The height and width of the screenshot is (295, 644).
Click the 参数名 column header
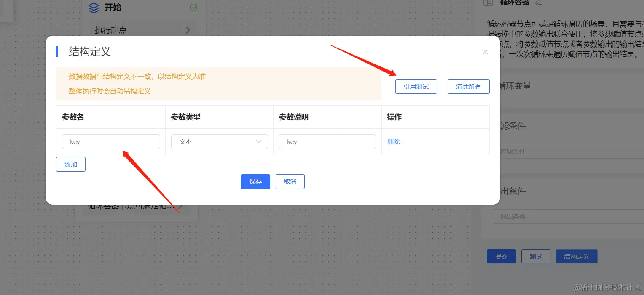coord(73,117)
